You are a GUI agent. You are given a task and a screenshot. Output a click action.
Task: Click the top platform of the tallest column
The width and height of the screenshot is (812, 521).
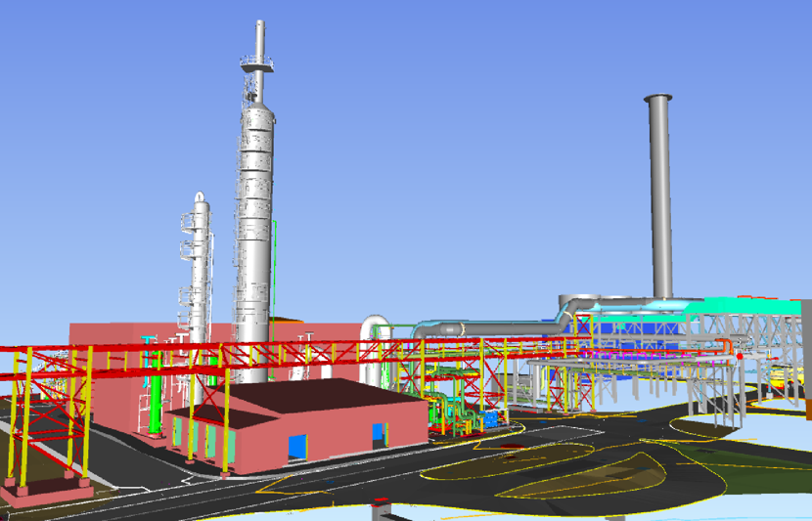click(x=256, y=65)
